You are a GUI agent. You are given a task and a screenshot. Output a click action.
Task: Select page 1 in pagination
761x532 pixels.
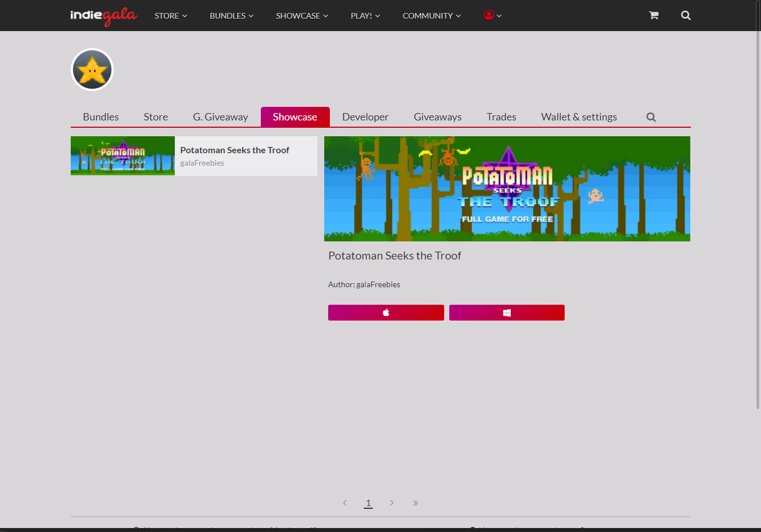click(x=368, y=503)
